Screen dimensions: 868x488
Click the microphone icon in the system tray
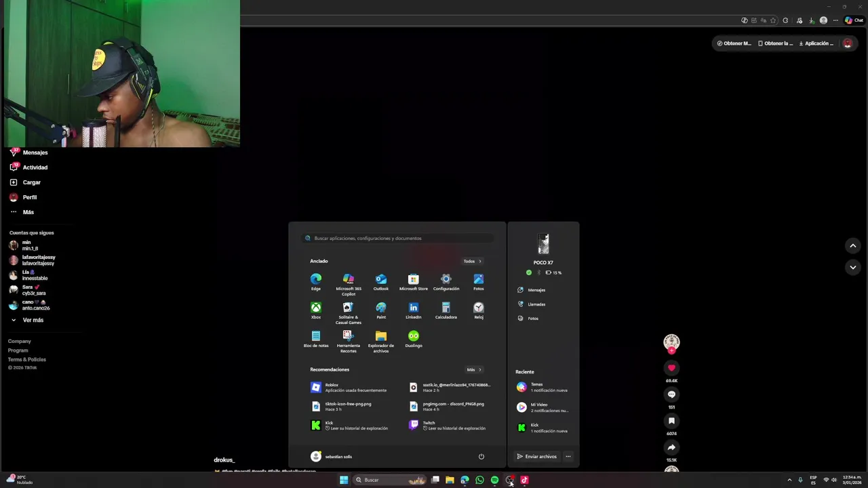(800, 480)
